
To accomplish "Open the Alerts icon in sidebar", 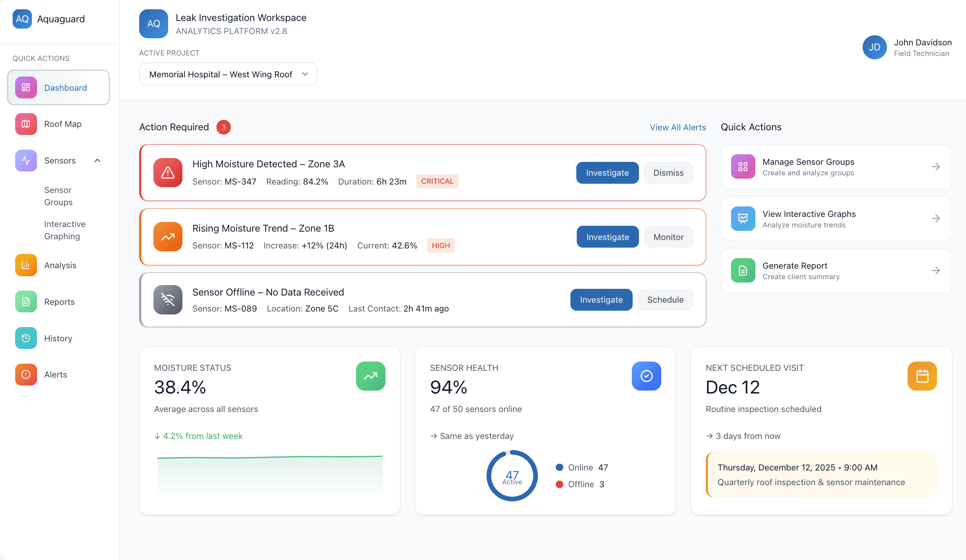I will coord(26,374).
